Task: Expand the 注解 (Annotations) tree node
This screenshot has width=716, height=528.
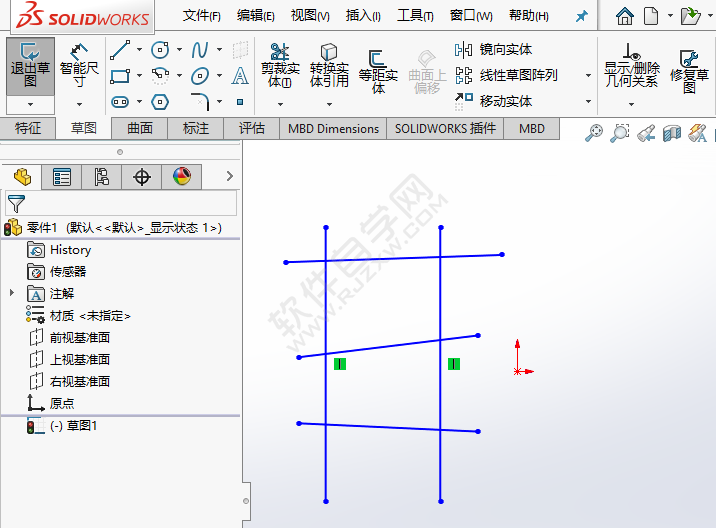Action: (x=12, y=293)
